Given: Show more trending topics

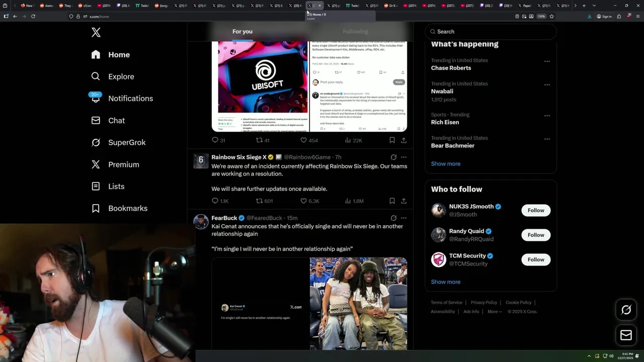Looking at the screenshot, I should click(x=446, y=163).
